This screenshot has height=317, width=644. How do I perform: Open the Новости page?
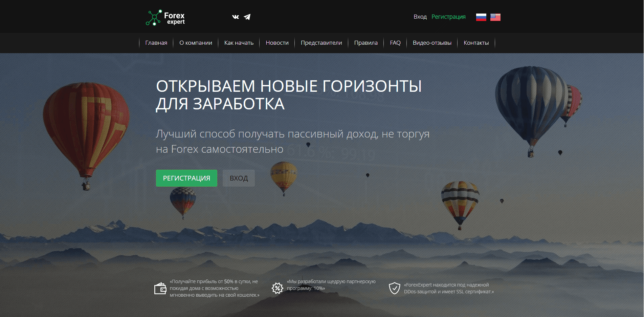coord(277,43)
